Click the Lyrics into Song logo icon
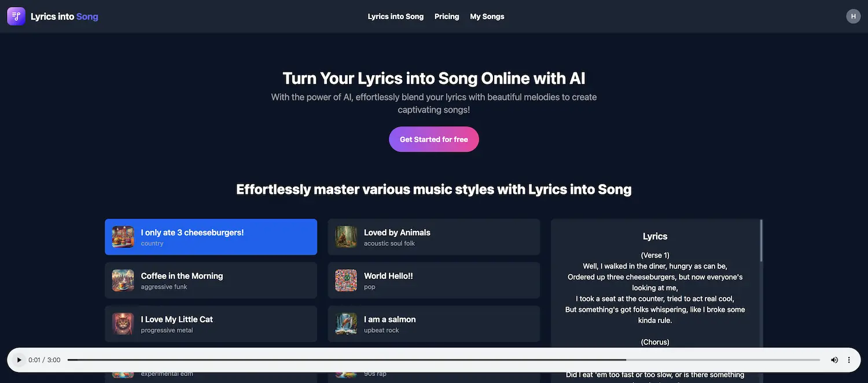The width and height of the screenshot is (868, 383). point(16,16)
